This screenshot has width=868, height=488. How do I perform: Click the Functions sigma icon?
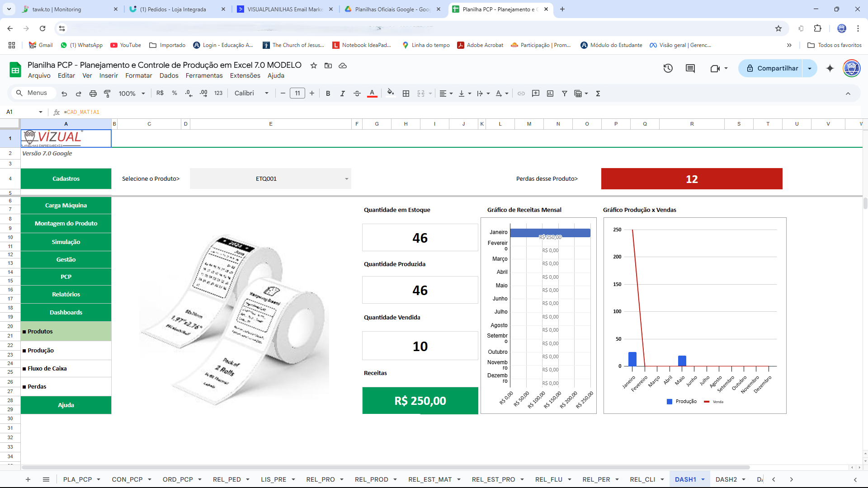coord(598,94)
